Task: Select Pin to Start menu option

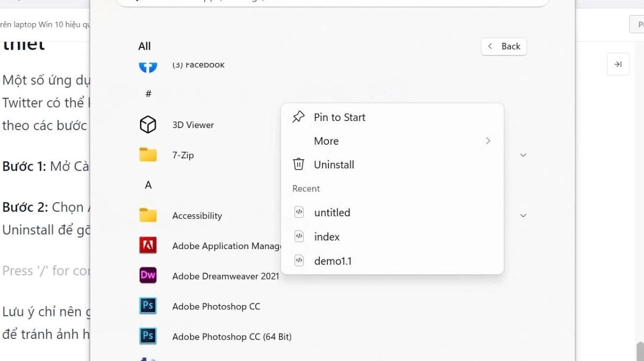Action: point(339,117)
